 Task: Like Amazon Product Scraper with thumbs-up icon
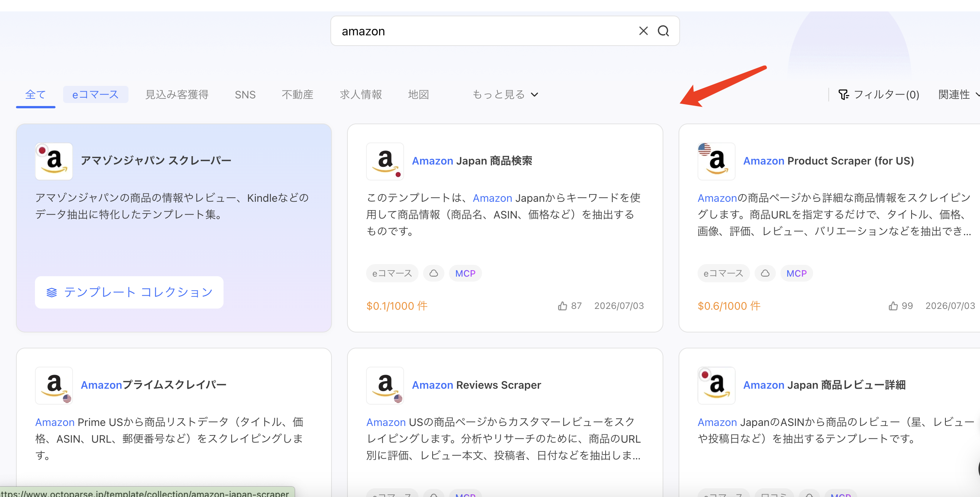pyautogui.click(x=893, y=306)
